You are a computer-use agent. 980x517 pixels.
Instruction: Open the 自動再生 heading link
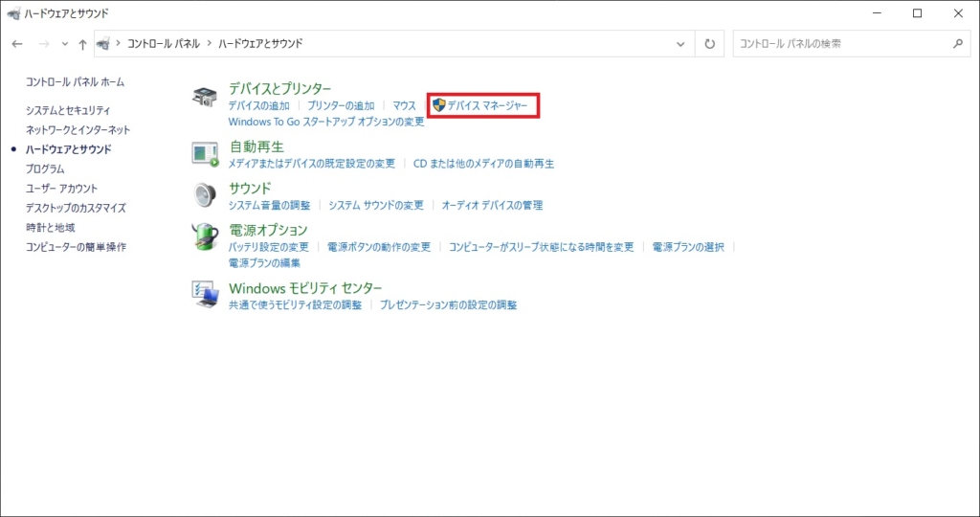pos(256,146)
